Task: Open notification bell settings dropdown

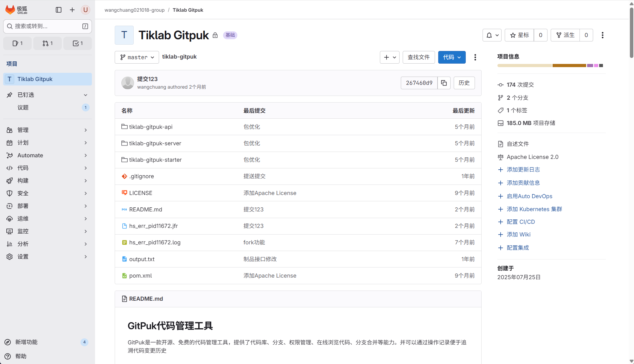Action: coord(492,35)
